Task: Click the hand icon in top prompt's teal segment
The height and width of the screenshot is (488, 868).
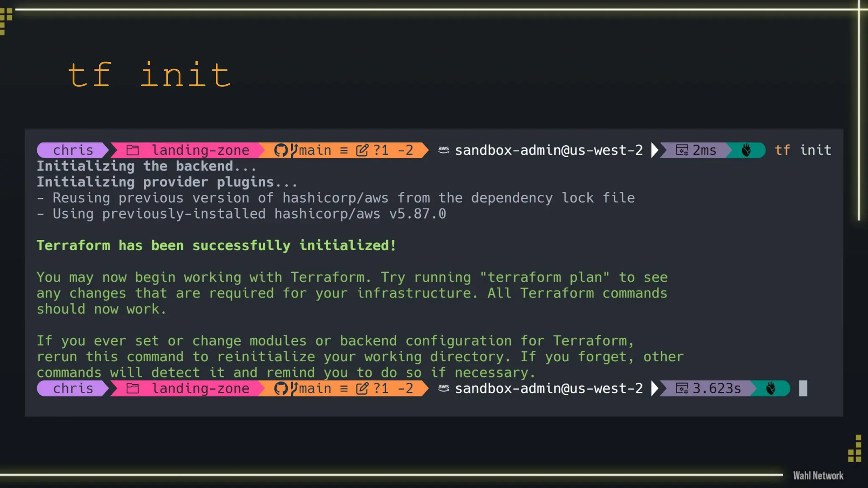Action: (x=746, y=150)
